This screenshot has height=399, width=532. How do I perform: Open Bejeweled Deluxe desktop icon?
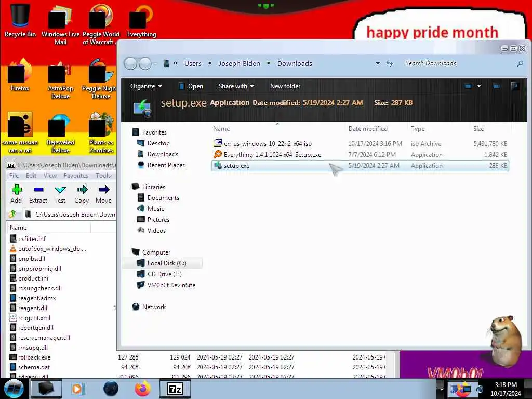[x=60, y=133]
